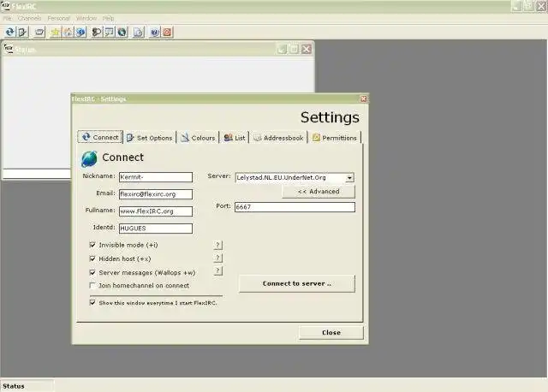Image resolution: width=548 pixels, height=392 pixels.
Task: Open the Channels menu
Action: [x=29, y=18]
